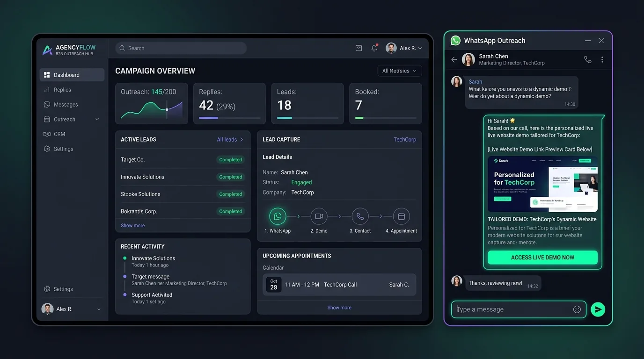Click the Oct 28 date badge
The width and height of the screenshot is (644, 359).
click(x=274, y=285)
